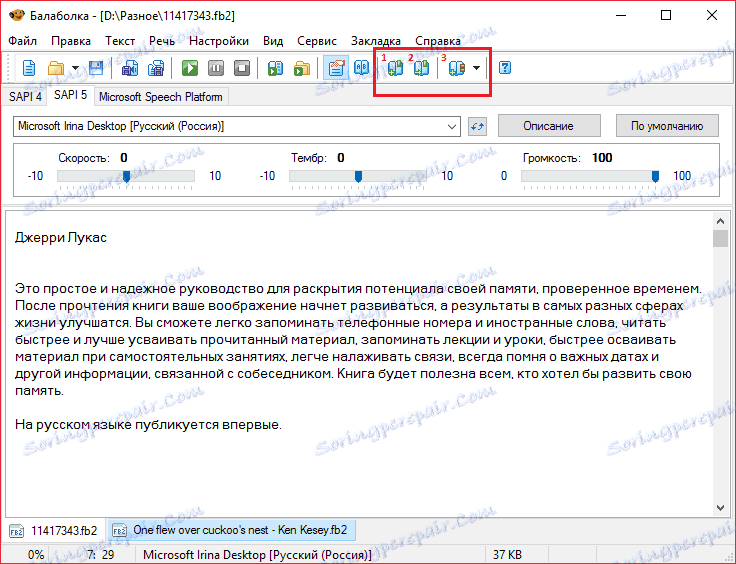Click the По умолчанию button
This screenshot has height=564, width=736.
[x=667, y=126]
